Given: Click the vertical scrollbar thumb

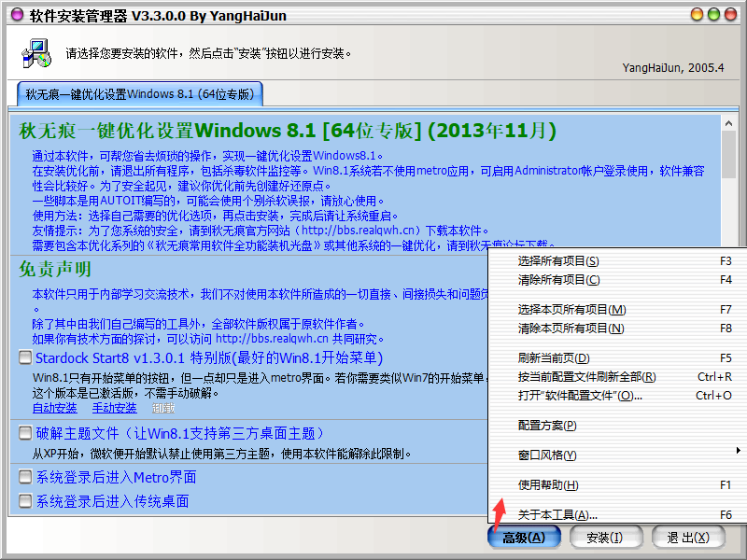Looking at the screenshot, I should coord(728,154).
